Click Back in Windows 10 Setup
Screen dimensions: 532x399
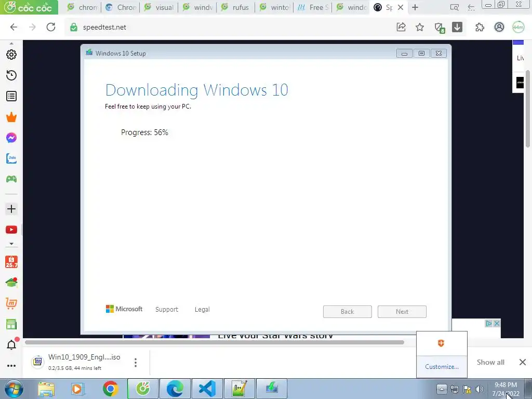tap(347, 312)
